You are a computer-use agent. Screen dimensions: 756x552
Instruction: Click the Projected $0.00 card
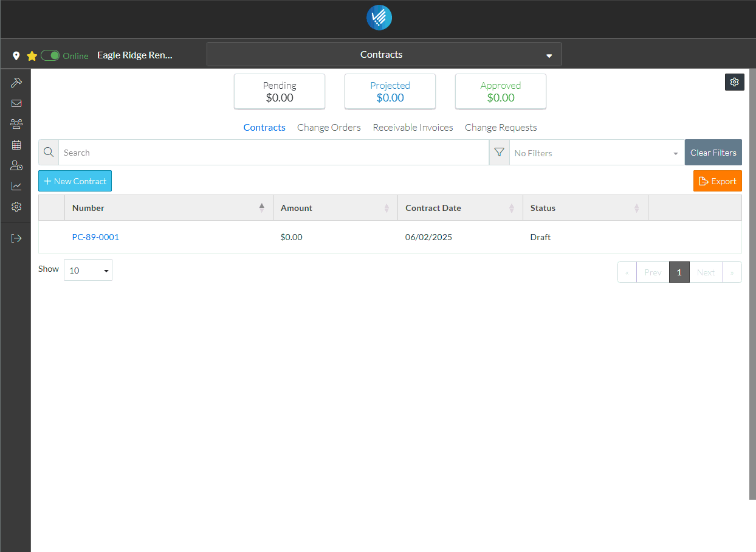[390, 92]
